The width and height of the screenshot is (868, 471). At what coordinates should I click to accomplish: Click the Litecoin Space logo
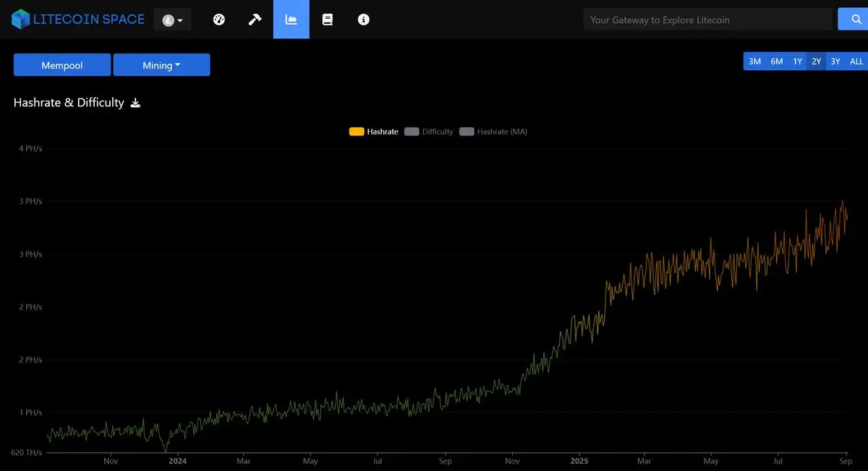78,20
